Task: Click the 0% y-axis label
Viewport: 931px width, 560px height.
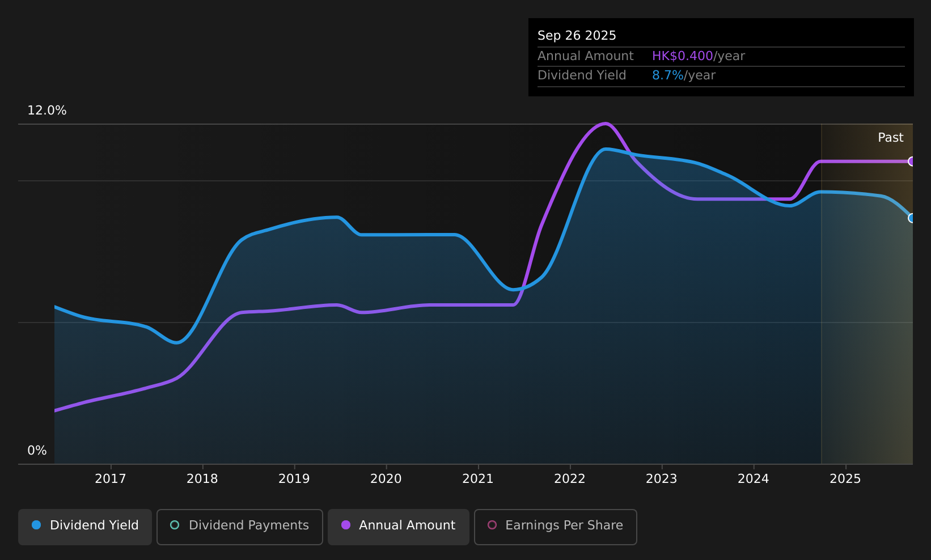Action: pyautogui.click(x=37, y=451)
